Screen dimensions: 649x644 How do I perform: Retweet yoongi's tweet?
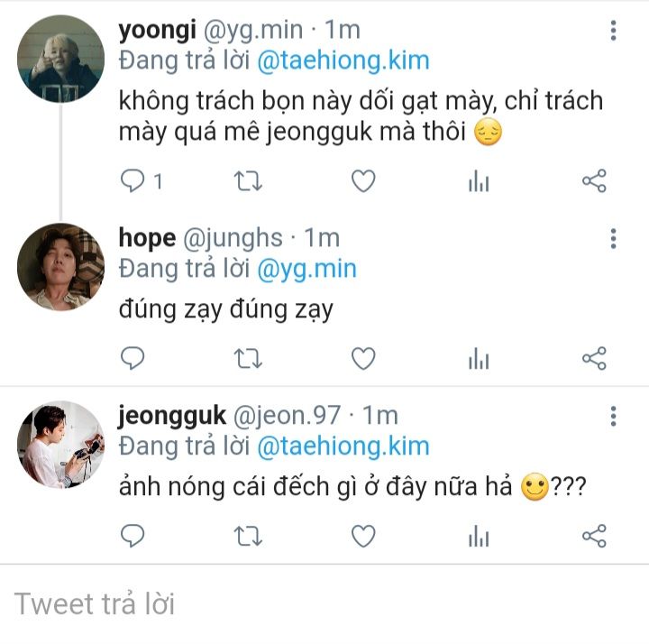[247, 181]
